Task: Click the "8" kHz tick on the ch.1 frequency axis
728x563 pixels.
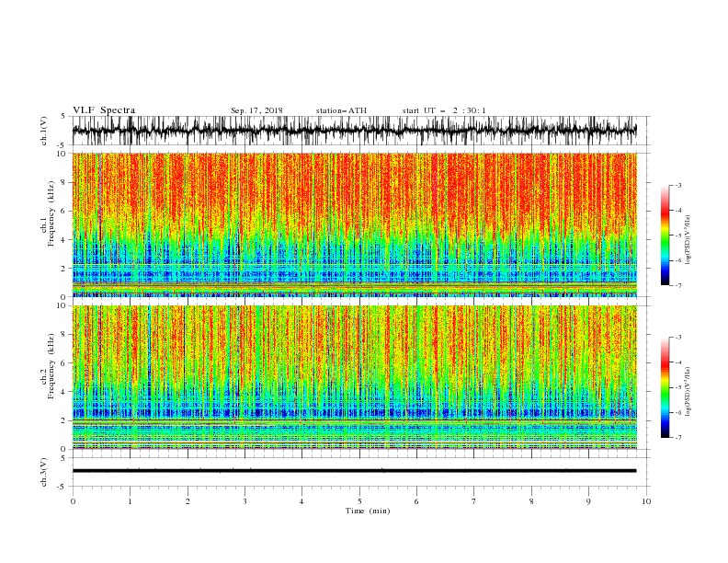Action: pyautogui.click(x=64, y=182)
